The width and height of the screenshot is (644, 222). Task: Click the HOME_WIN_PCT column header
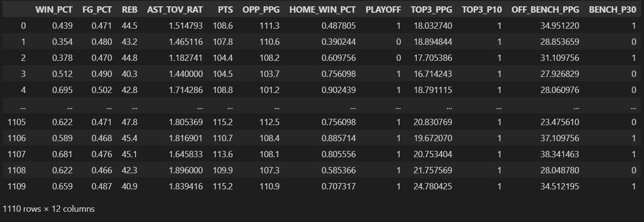[323, 10]
